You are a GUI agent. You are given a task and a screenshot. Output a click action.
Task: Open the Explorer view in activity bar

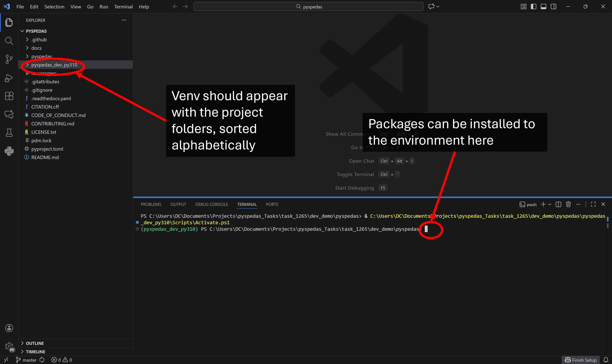[9, 22]
